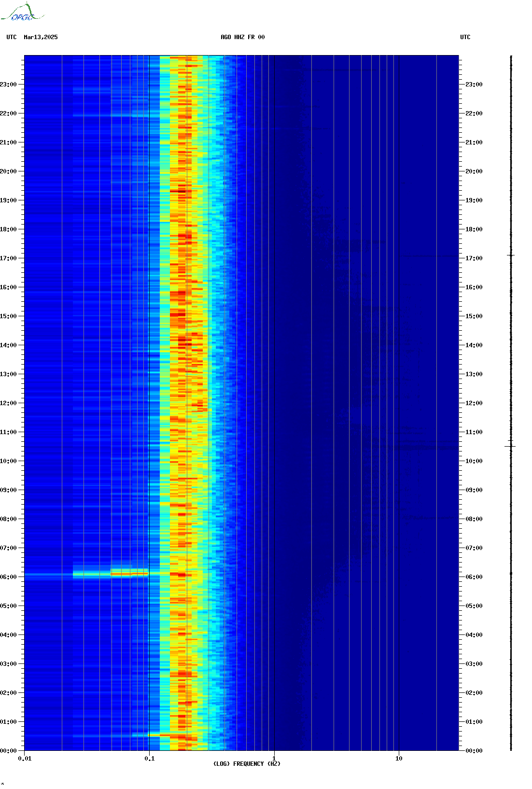Viewport: 532px width, 789px height.
Task: Click the left 08:00 time label
Action: (8, 519)
